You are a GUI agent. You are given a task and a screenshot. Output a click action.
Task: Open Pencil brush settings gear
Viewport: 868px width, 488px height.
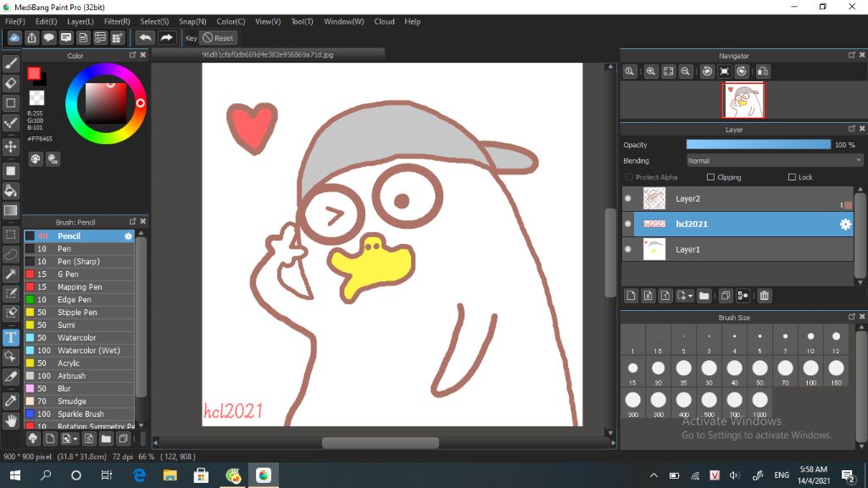[x=129, y=236]
